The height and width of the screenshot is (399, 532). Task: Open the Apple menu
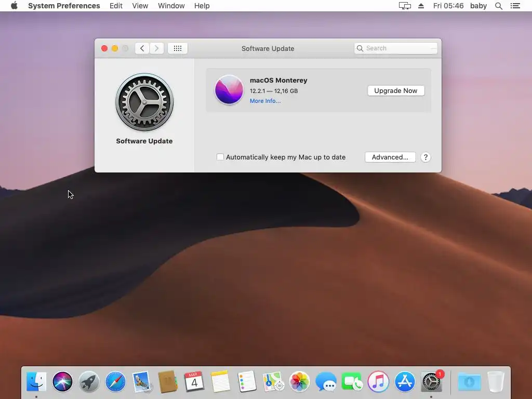point(14,6)
